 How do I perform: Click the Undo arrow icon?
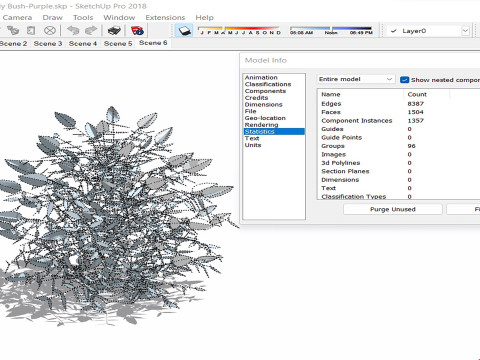(73, 31)
